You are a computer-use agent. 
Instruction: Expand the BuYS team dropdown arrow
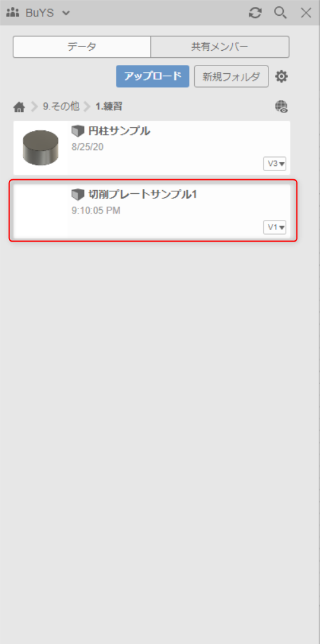(x=66, y=13)
